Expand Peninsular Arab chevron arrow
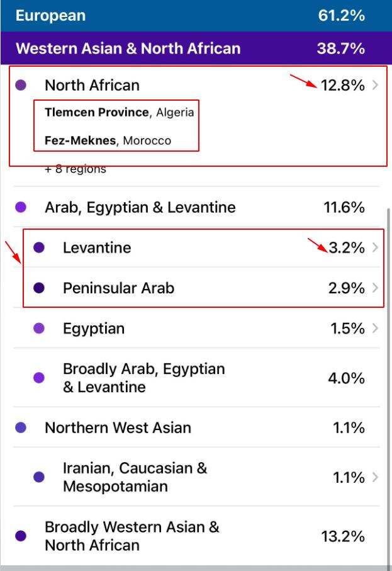Screen dimensions: 392x571 point(376,288)
